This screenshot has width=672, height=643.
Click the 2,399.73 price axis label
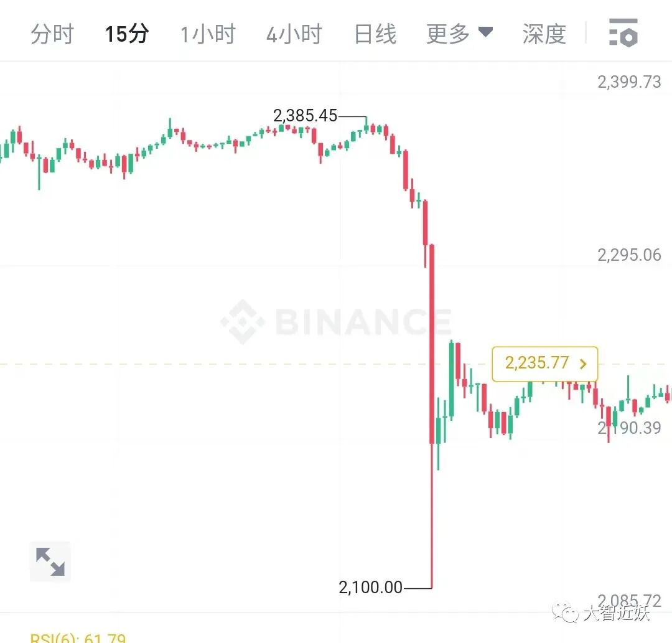point(629,82)
